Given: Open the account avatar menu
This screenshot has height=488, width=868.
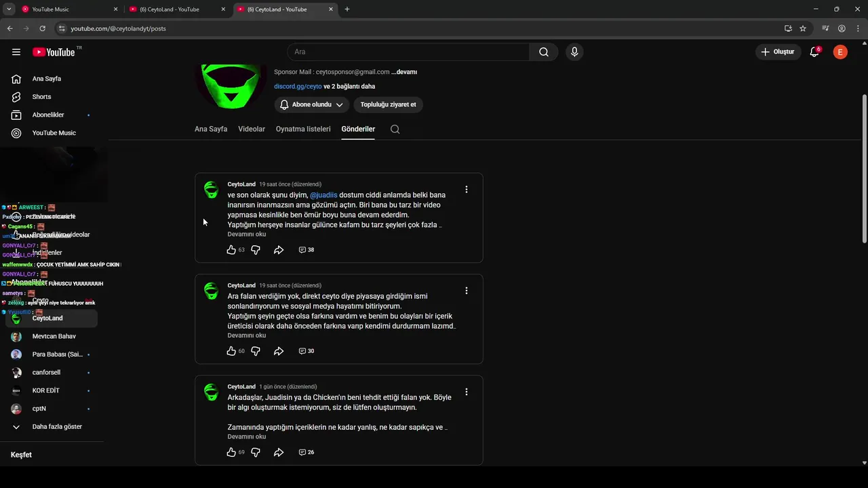Looking at the screenshot, I should [x=840, y=52].
